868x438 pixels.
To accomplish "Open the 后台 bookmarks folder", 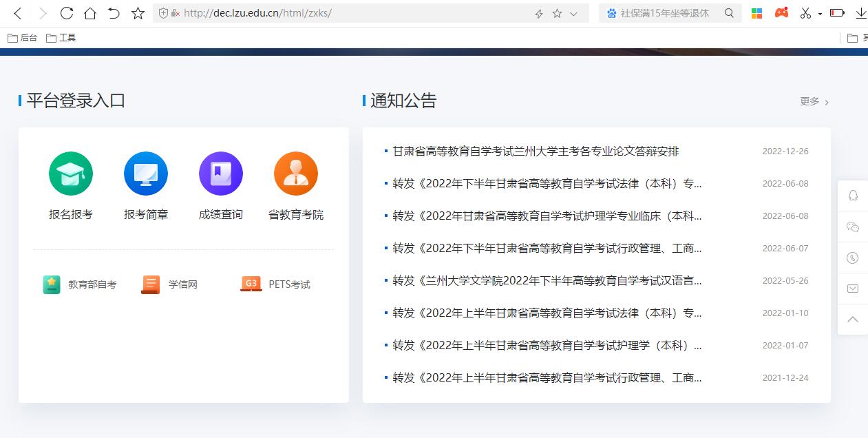I will point(22,38).
